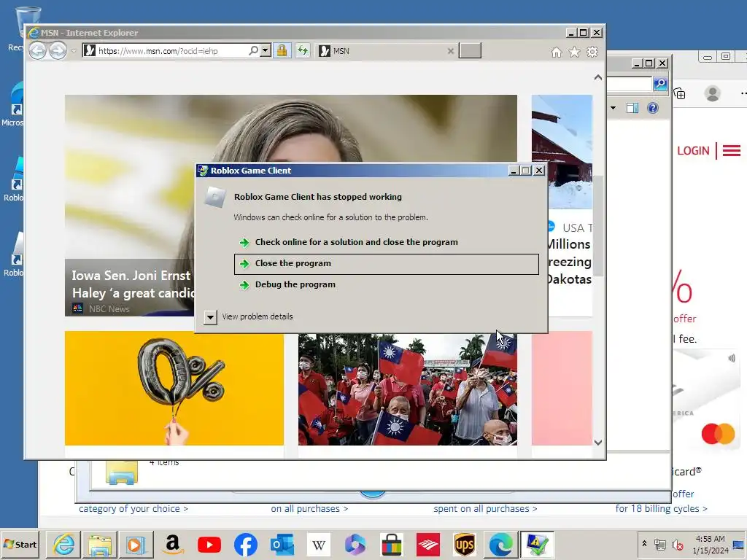Viewport: 747px width, 560px height.
Task: Click the search magnifier in the address bar
Action: pyautogui.click(x=253, y=50)
